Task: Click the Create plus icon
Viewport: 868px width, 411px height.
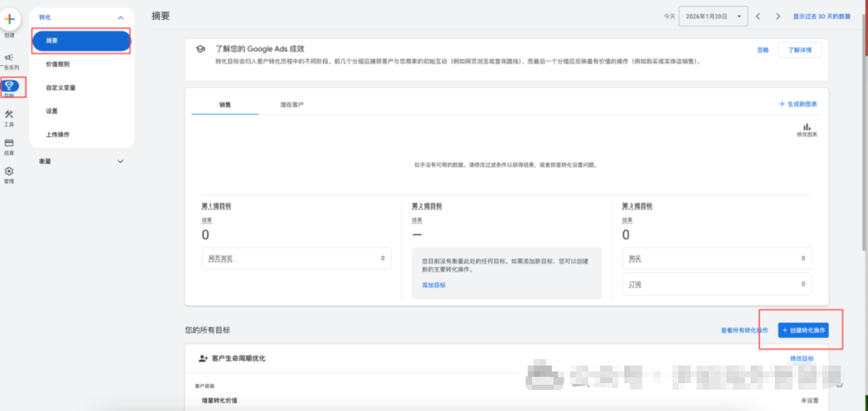Action: point(10,19)
